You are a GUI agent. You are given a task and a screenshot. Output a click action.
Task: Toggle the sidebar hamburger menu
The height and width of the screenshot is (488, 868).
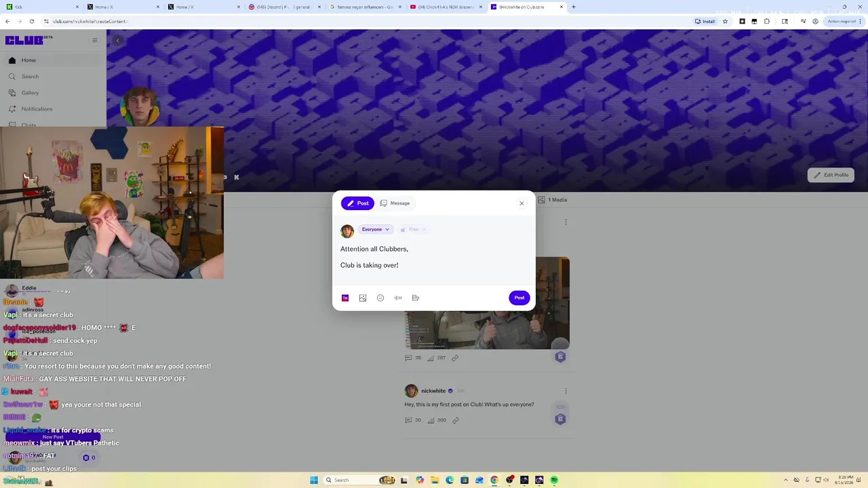coord(95,40)
